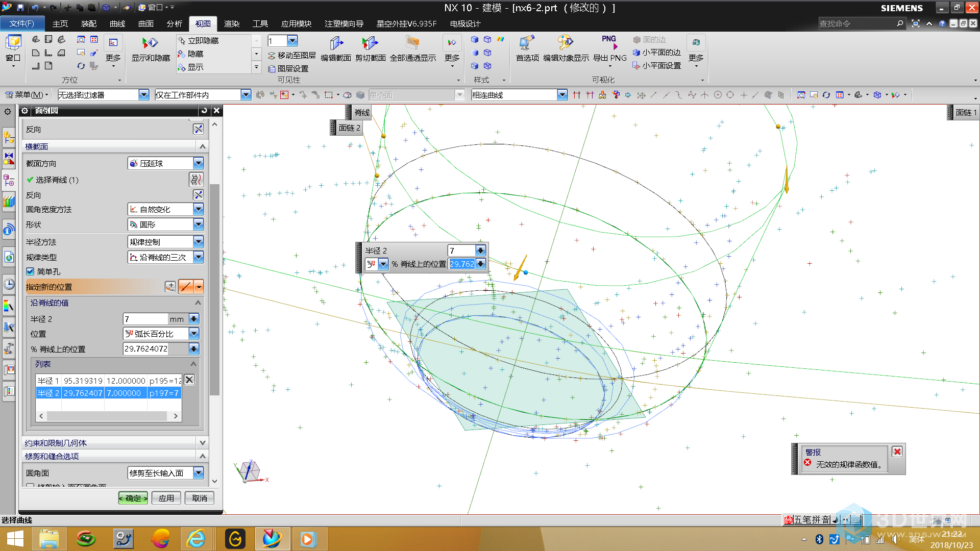The height and width of the screenshot is (551, 980).
Task: Collapse the 列表 list section
Action: tap(193, 364)
